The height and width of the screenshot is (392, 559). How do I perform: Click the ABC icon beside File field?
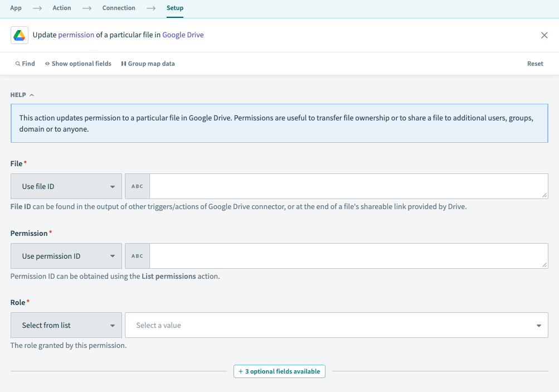click(137, 186)
